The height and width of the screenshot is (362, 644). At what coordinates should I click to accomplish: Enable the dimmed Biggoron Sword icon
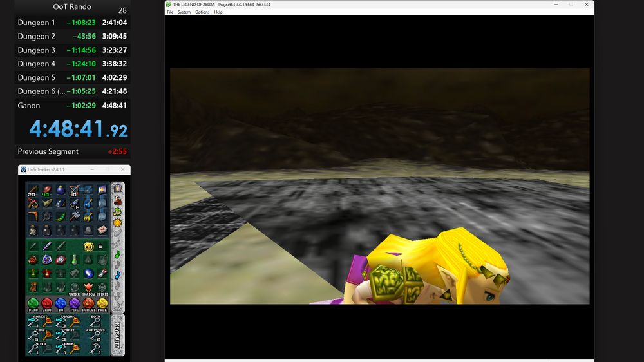(60, 247)
